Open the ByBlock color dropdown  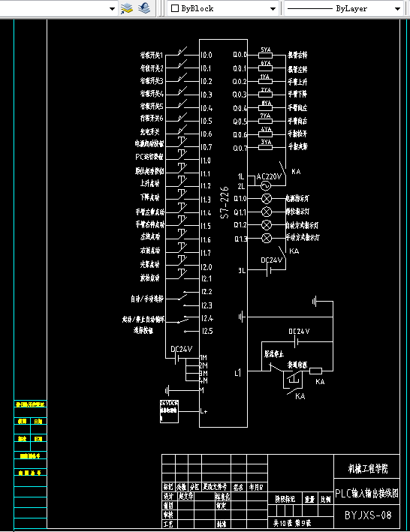click(273, 9)
